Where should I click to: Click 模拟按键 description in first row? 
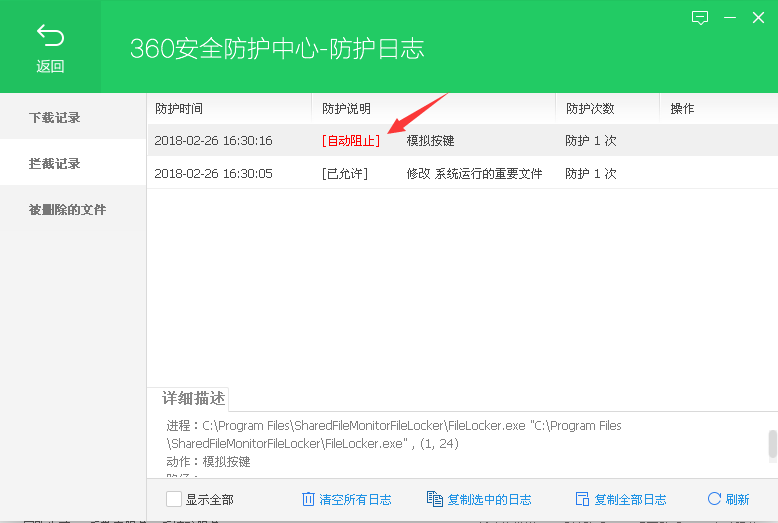(430, 141)
